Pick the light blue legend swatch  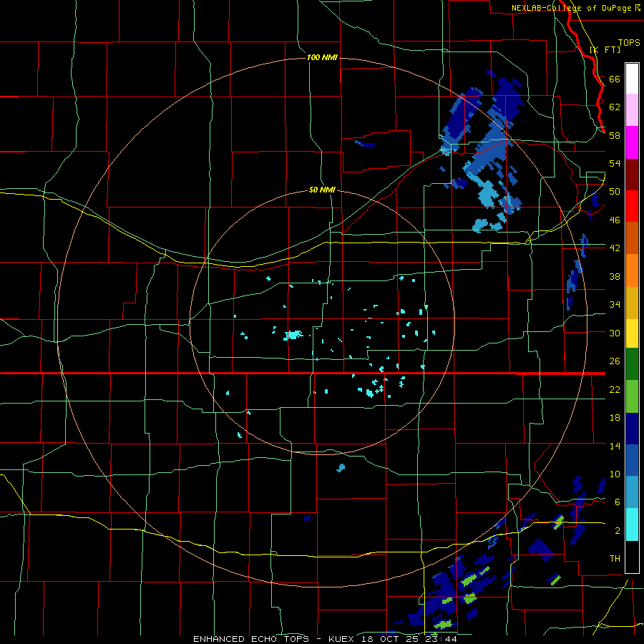632,492
